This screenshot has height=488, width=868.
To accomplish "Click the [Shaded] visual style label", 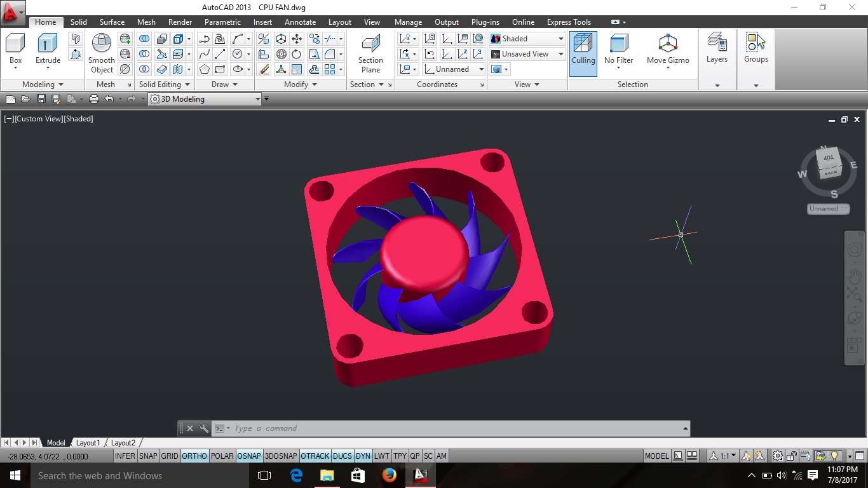I will 78,119.
